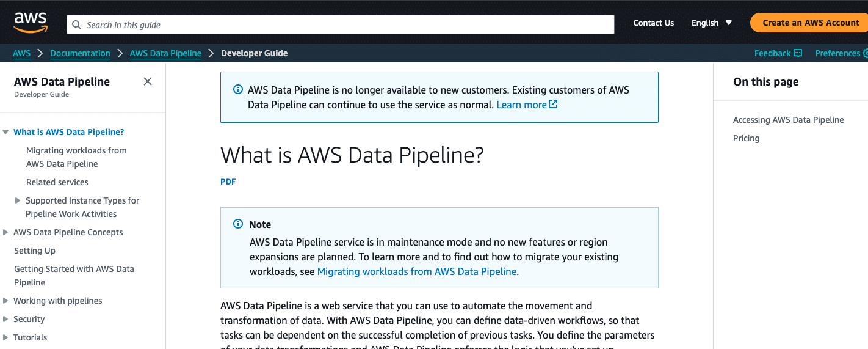Click the Developer Guide breadcrumb text

click(254, 53)
